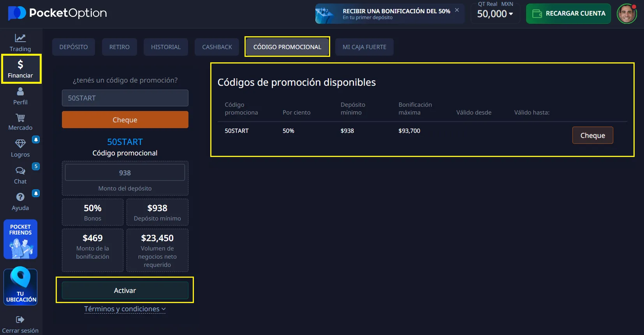
Task: Click the PocketOption logo
Action: (57, 13)
